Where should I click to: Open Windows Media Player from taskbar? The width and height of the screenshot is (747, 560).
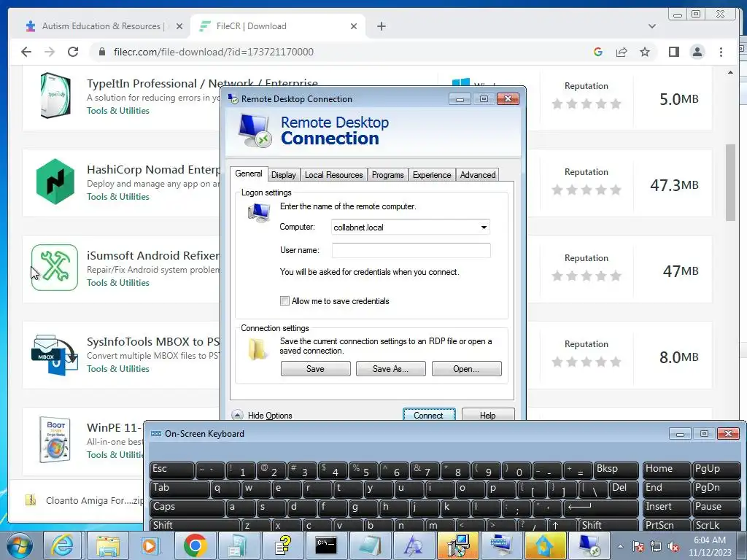150,545
